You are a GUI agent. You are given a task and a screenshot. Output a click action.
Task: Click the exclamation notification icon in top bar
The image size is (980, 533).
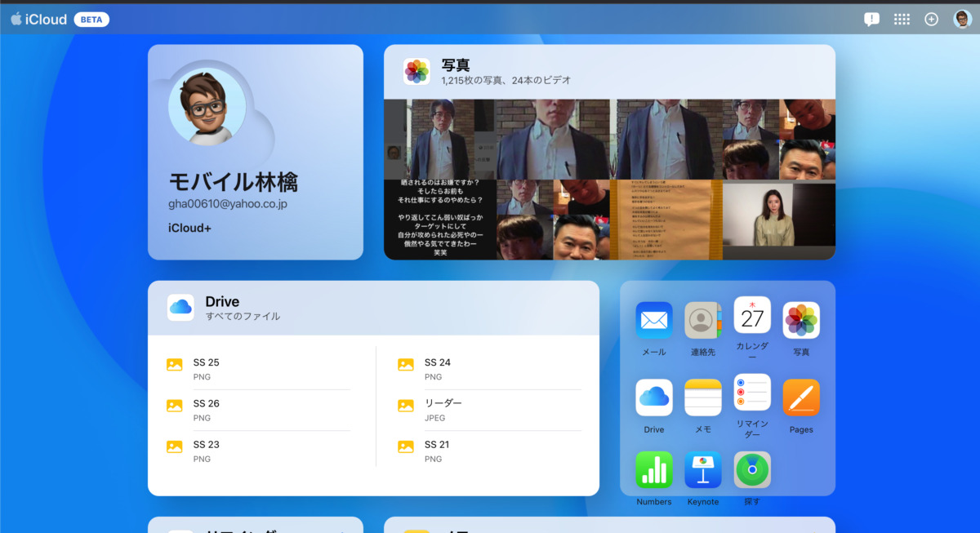point(871,19)
